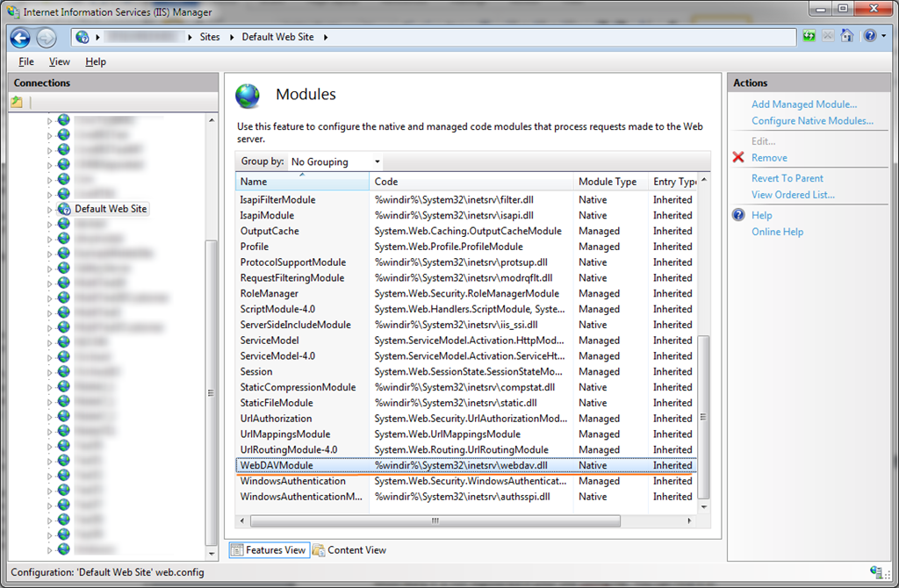899x588 pixels.
Task: Select the RoleManager module
Action: click(x=467, y=293)
